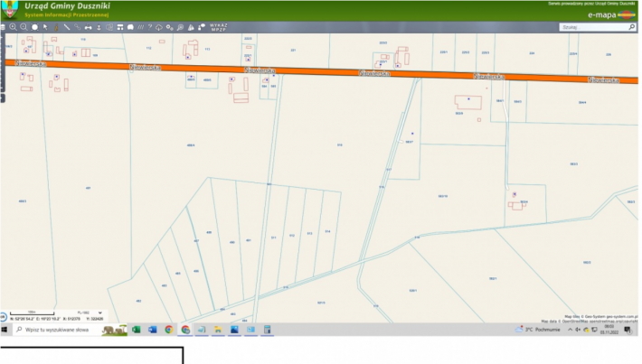Open the help question mark icon

pos(149,27)
